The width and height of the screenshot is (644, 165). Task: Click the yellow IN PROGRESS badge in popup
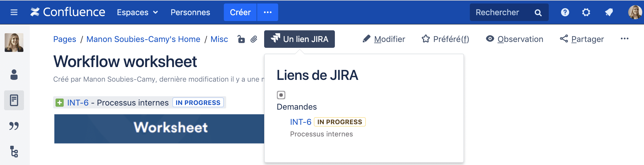pyautogui.click(x=340, y=122)
